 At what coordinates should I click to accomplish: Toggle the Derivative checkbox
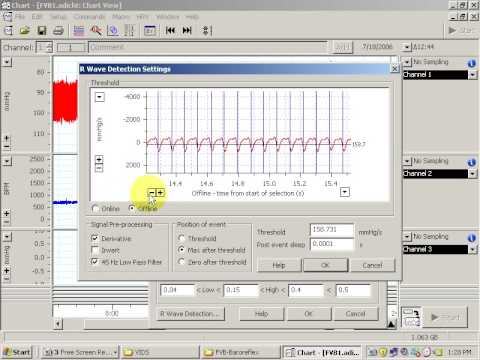[95, 238]
